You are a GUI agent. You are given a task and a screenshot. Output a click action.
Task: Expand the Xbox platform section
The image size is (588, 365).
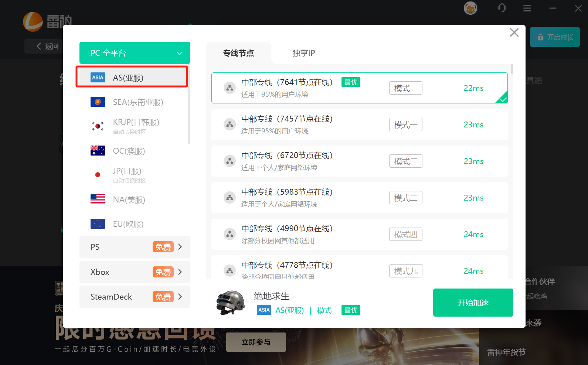tap(135, 272)
